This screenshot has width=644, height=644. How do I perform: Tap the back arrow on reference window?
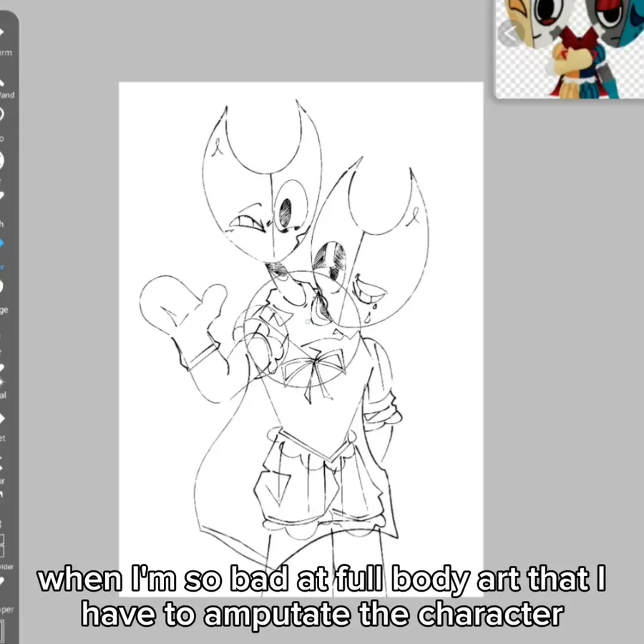509,34
